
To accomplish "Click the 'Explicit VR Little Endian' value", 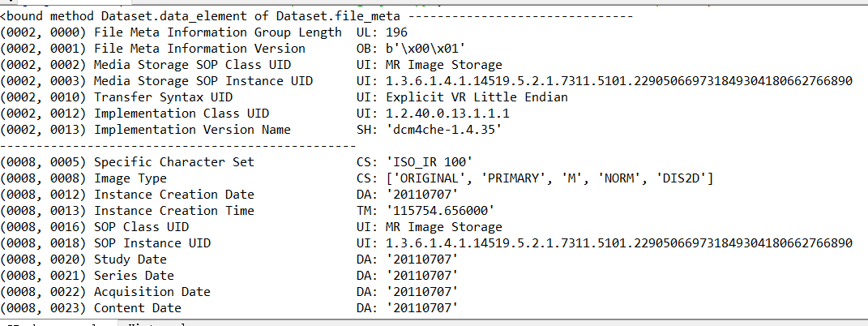I will 477,97.
